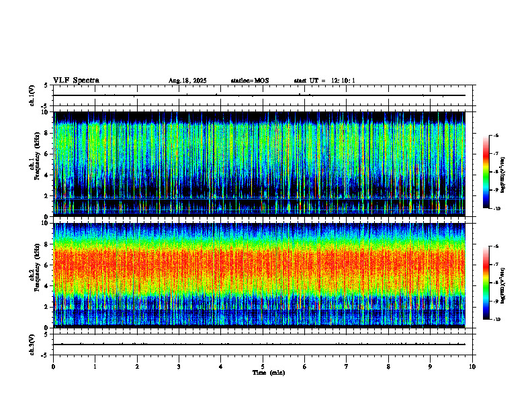The height and width of the screenshot is (411, 532).
Task: Click the "VLF Spectra" plot title
Action: pyautogui.click(x=76, y=81)
